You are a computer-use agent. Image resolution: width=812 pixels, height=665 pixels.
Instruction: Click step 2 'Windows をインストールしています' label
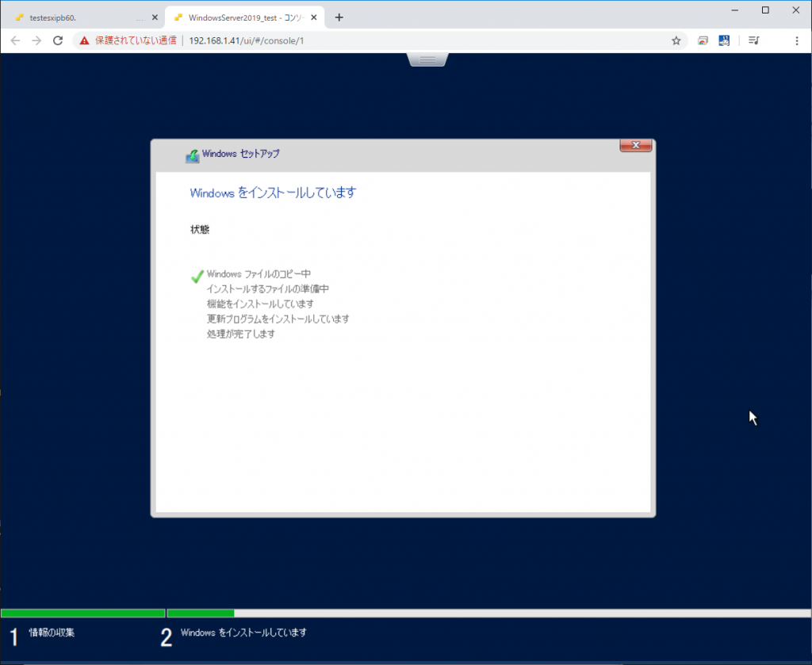(x=243, y=633)
